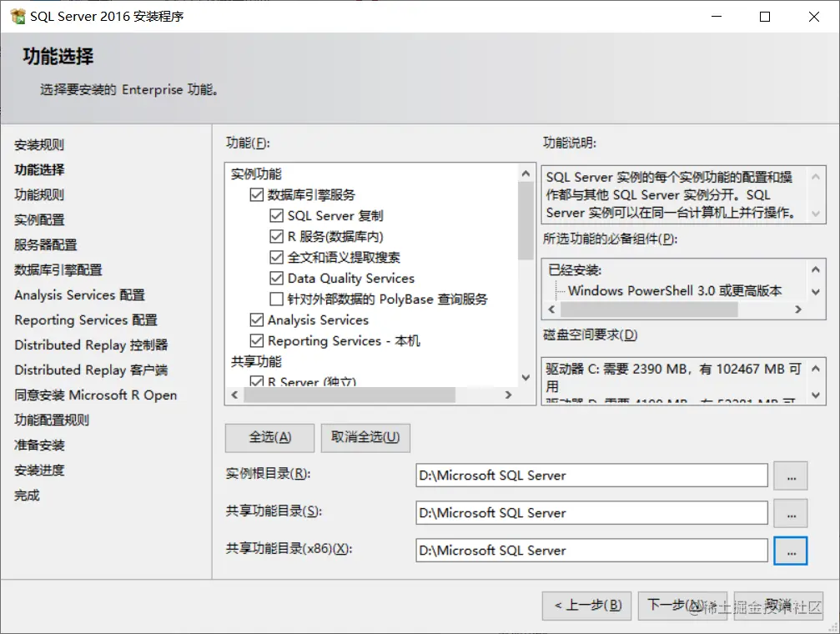Viewport: 840px width, 634px height.
Task: Go back with 上一步(B) button
Action: 586,606
